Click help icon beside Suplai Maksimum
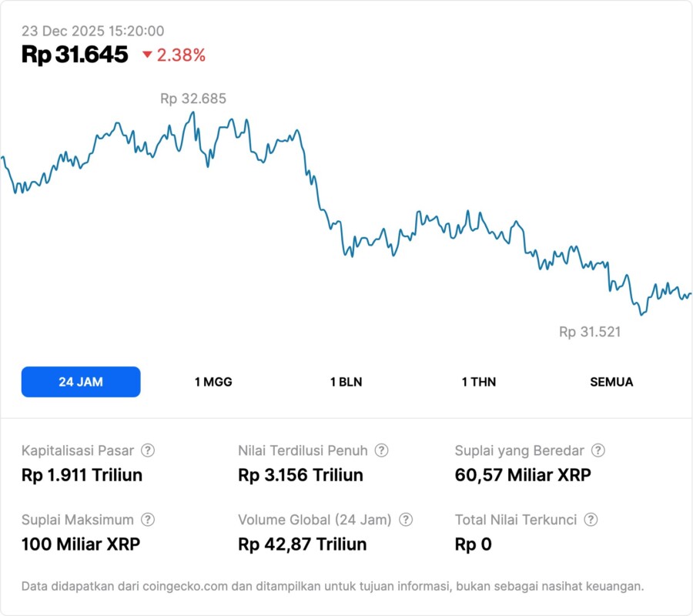693x616 pixels. coord(148,520)
